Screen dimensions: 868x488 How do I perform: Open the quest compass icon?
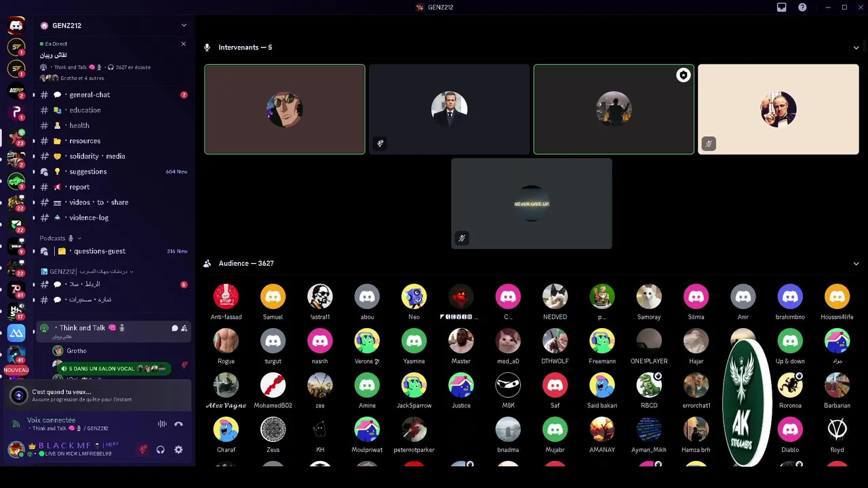[19, 395]
